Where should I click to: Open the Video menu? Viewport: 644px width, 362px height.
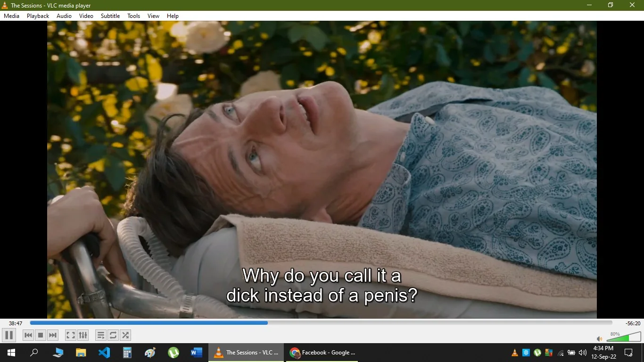(86, 16)
